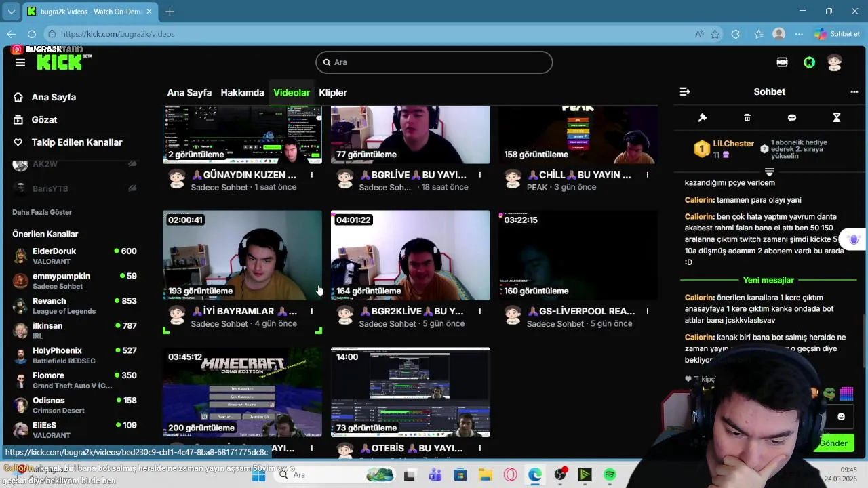Switch to Ana Sayfa channel tab
The width and height of the screenshot is (868, 488).
pyautogui.click(x=189, y=93)
